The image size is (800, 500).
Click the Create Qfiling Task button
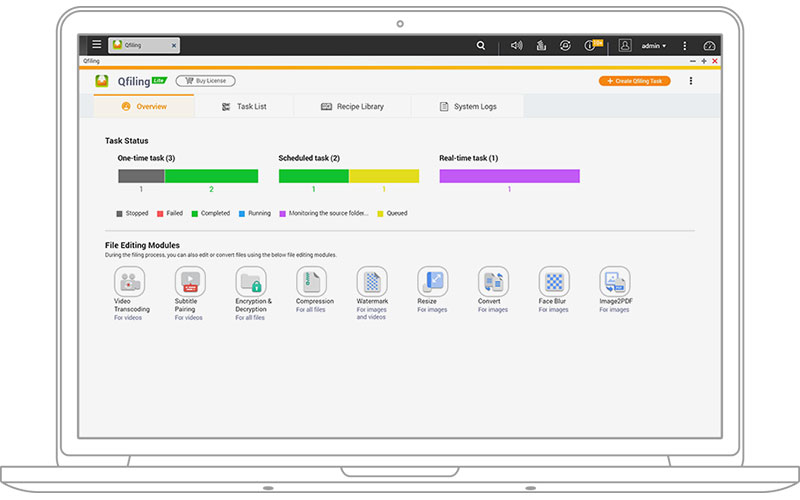tap(635, 81)
